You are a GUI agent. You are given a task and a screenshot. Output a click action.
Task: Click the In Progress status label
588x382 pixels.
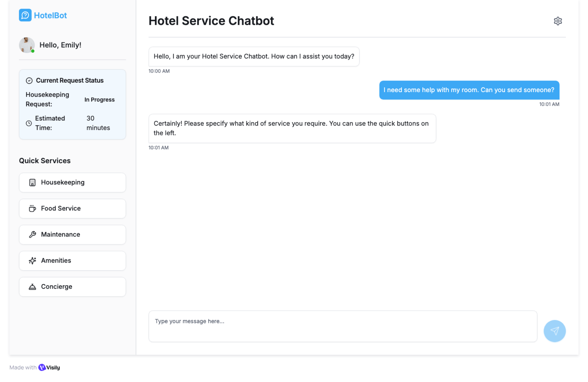point(99,99)
